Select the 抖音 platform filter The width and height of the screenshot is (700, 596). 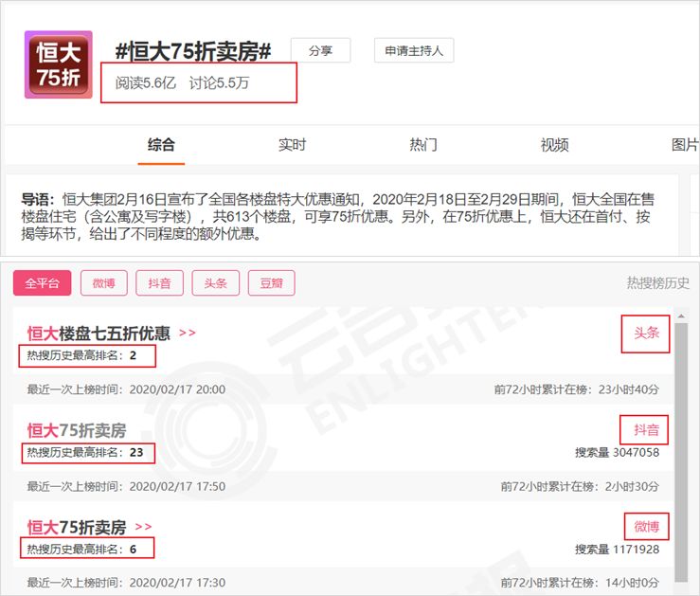pyautogui.click(x=159, y=283)
